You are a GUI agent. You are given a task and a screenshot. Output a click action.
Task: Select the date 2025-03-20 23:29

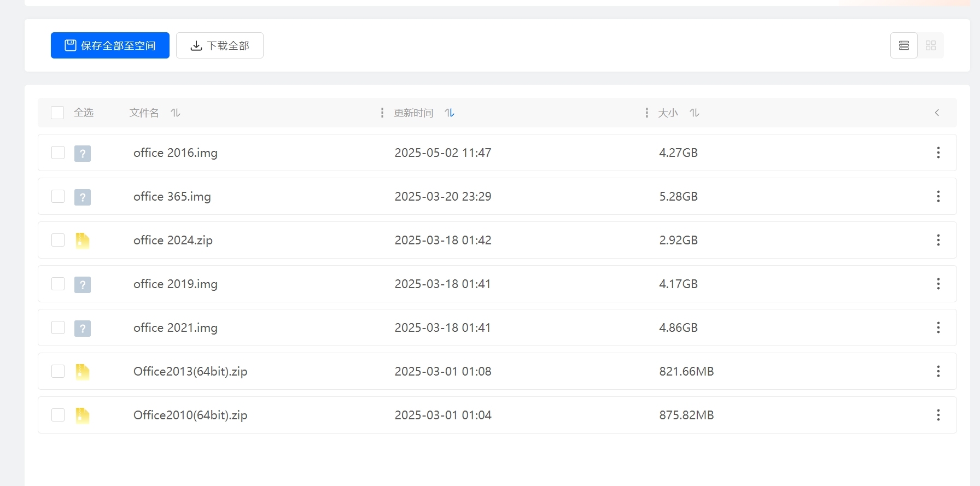pyautogui.click(x=443, y=196)
